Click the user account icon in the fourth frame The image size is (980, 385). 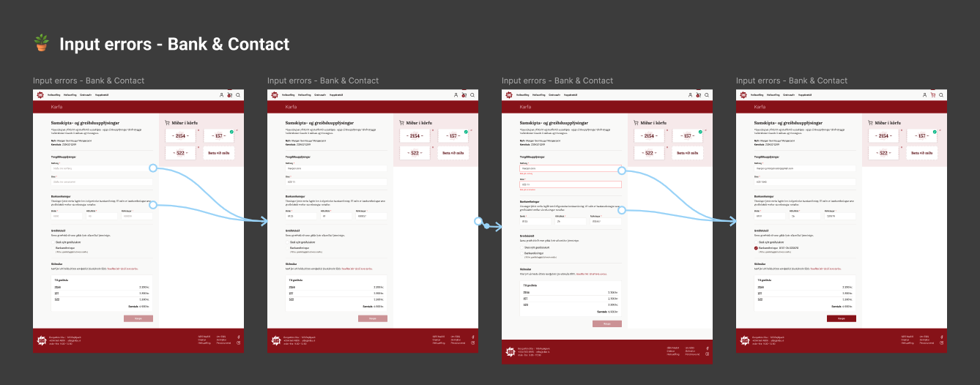[924, 95]
